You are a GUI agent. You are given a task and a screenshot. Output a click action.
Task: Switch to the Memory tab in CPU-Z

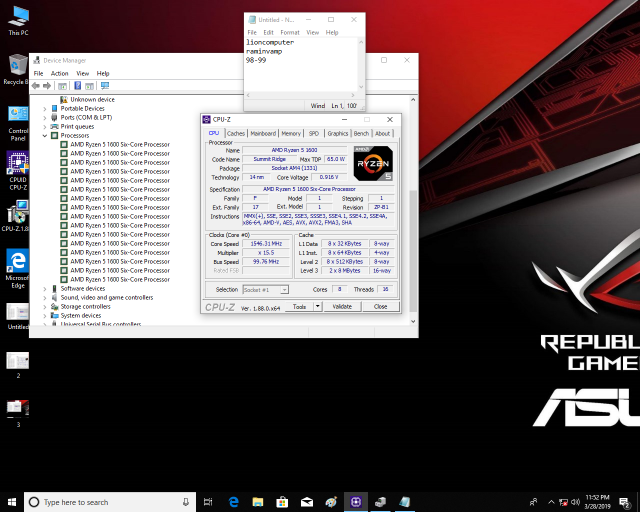click(291, 133)
